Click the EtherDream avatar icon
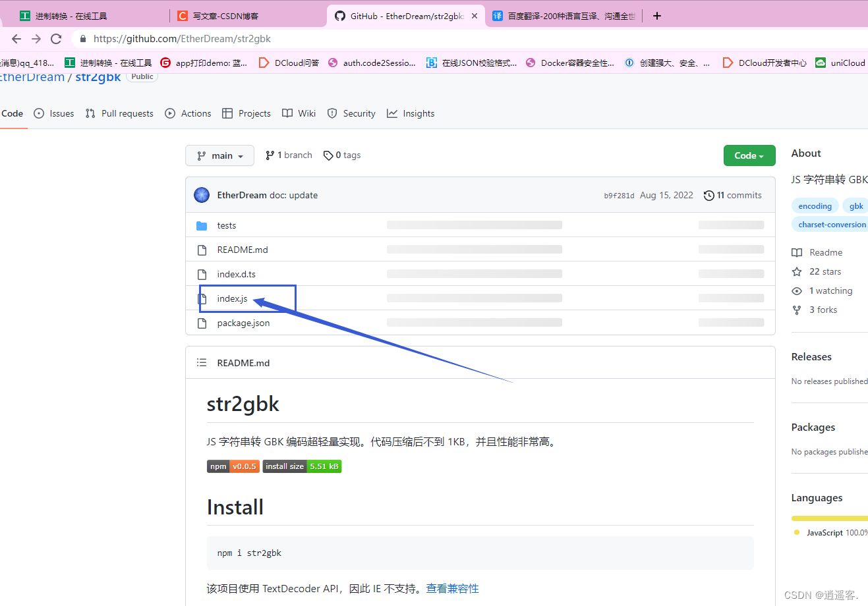Screen dimensions: 868x606 pyautogui.click(x=202, y=195)
